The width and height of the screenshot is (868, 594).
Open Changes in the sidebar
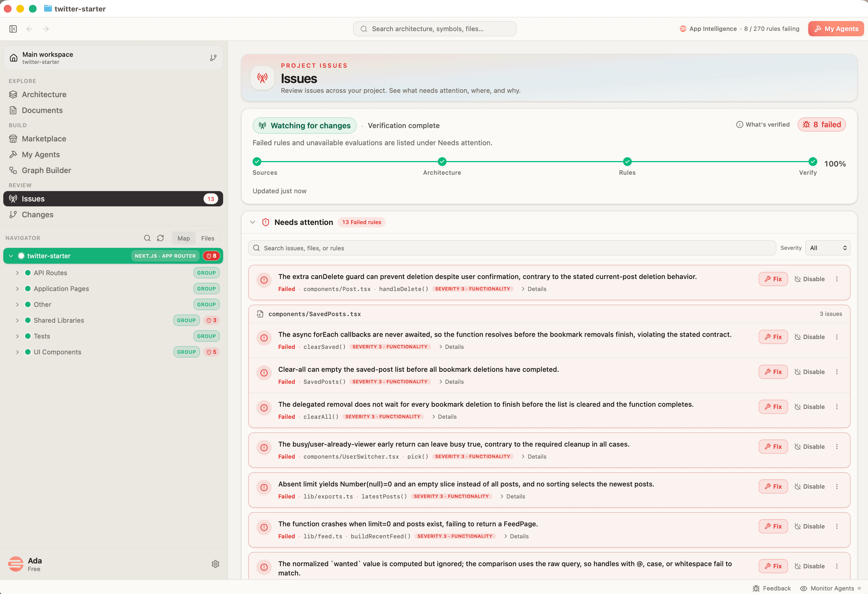pos(113,215)
